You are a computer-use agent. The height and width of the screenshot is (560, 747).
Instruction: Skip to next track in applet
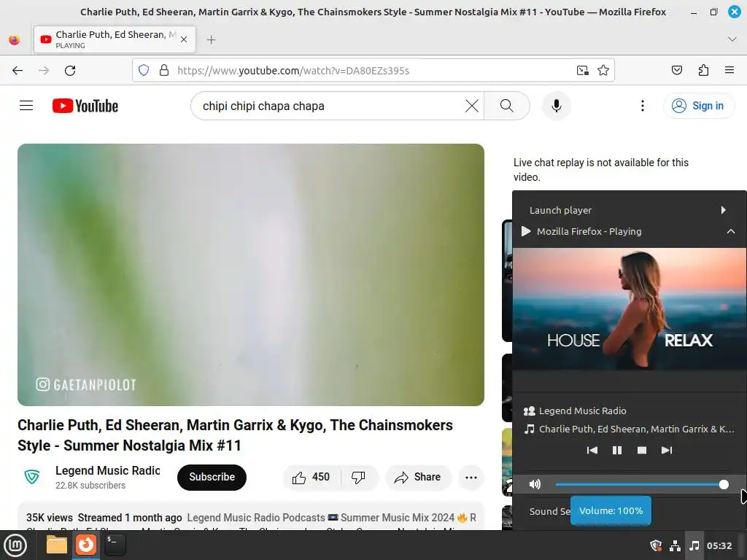coord(667,450)
